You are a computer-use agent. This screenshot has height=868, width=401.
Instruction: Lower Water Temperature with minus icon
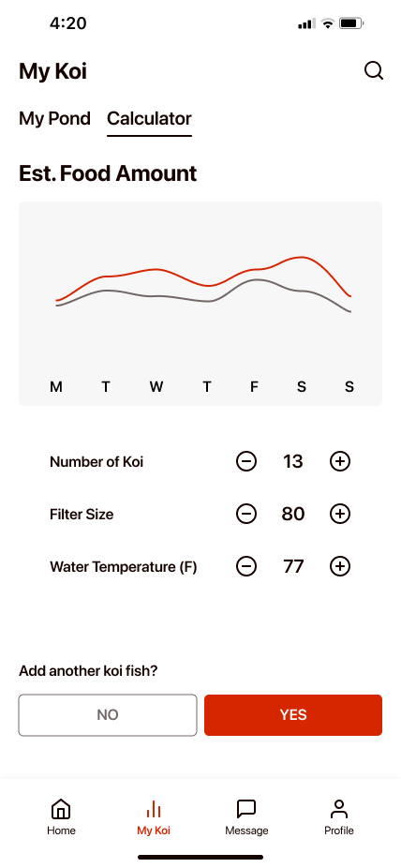(246, 566)
